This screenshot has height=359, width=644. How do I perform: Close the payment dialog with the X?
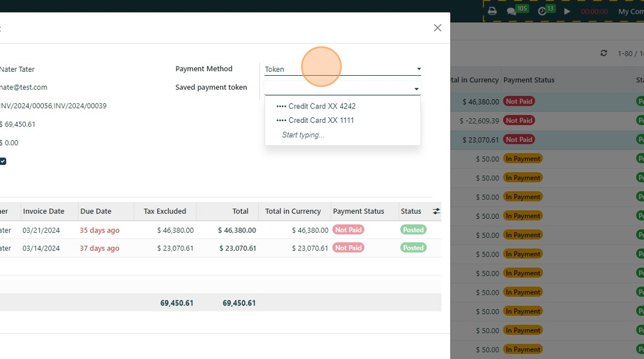tap(438, 28)
